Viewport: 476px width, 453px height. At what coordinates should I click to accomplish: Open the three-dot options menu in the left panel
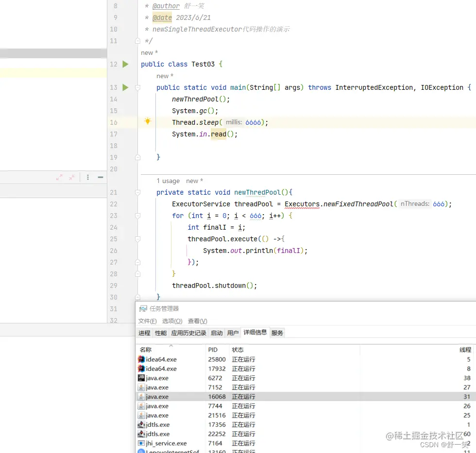(x=88, y=177)
